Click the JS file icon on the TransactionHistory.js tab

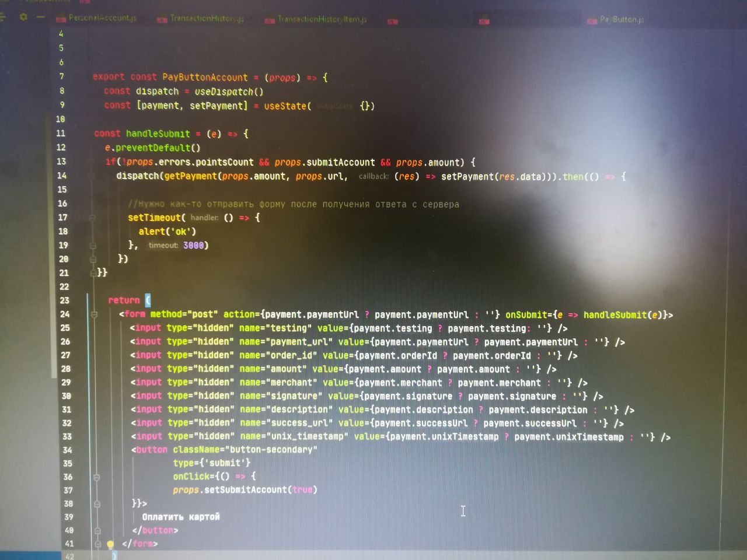[x=162, y=19]
